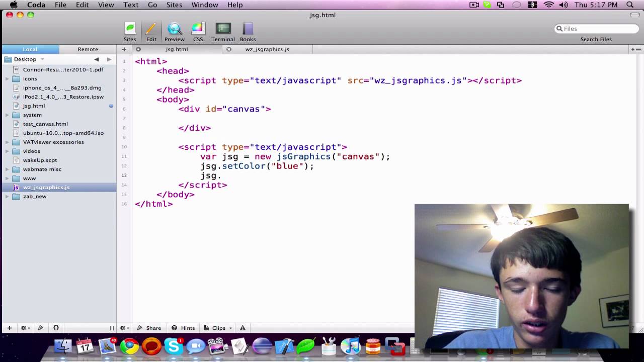
Task: Open the Desktop path dropdown
Action: (x=25, y=59)
